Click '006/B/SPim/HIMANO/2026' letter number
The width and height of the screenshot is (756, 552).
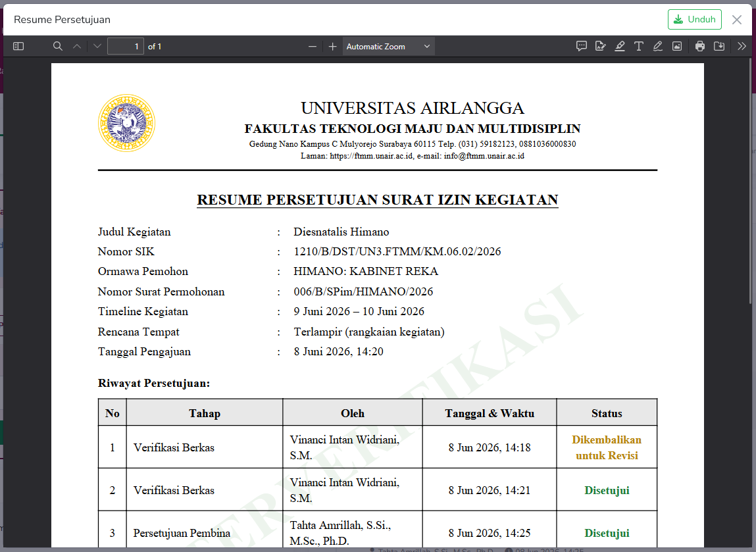pyautogui.click(x=364, y=291)
